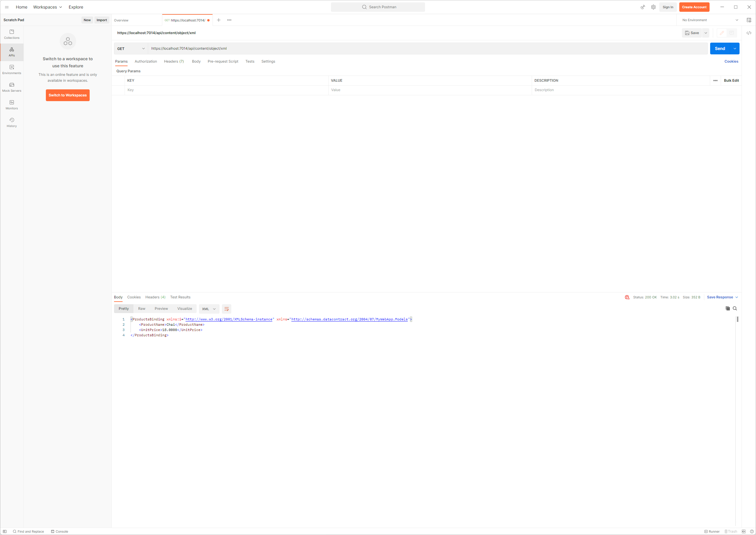
Task: Open the GET method dropdown
Action: coord(131,49)
